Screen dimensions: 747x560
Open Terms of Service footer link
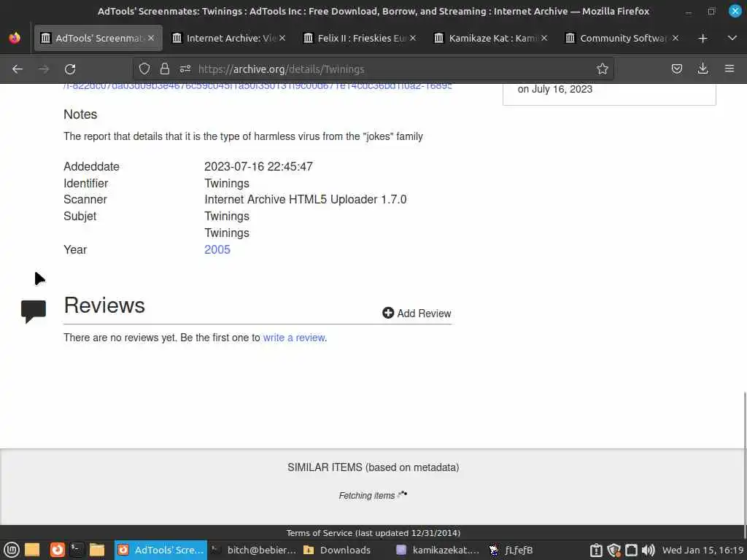(373, 533)
